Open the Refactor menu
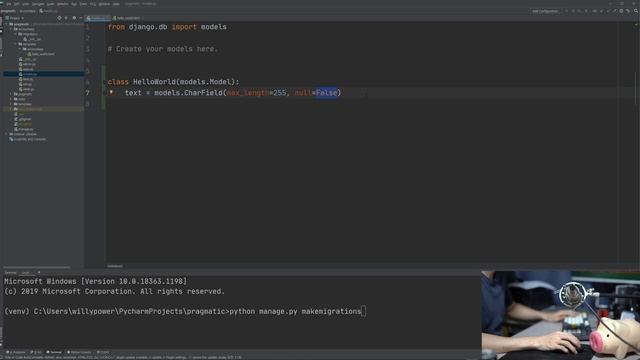Viewport: 640px width, 360px height. (x=62, y=4)
